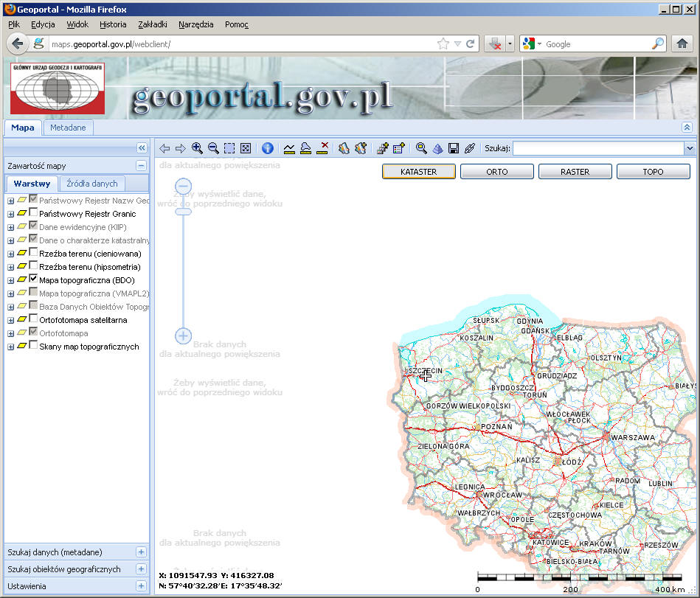Activate the blue info identify tool

268,148
